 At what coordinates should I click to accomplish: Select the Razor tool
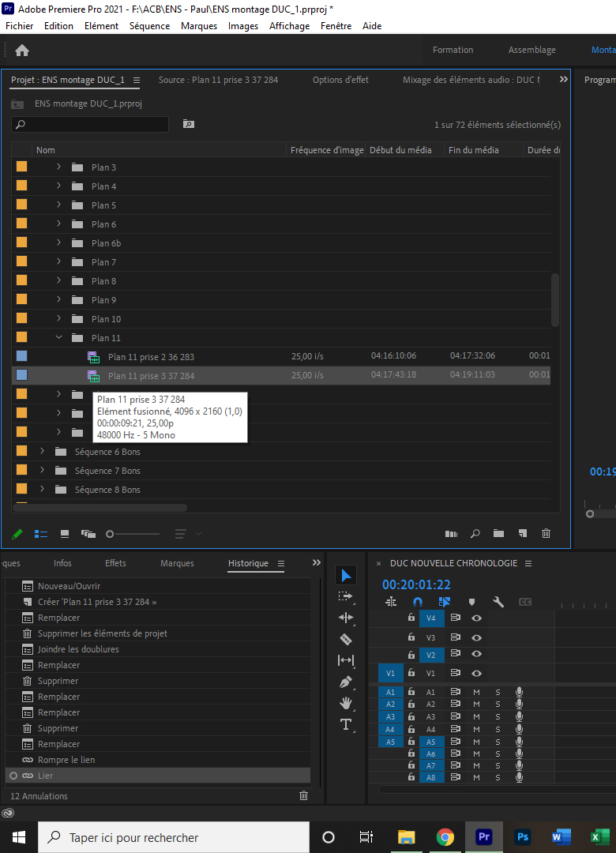pyautogui.click(x=346, y=639)
